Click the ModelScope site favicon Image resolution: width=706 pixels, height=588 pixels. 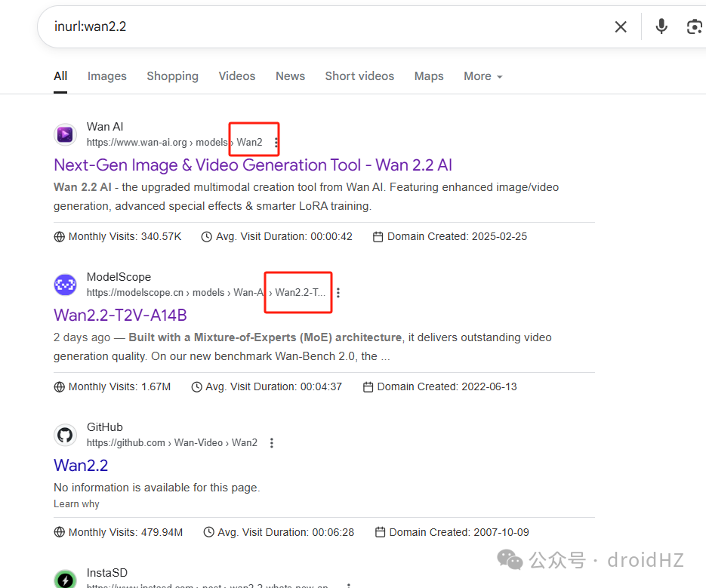coord(65,285)
